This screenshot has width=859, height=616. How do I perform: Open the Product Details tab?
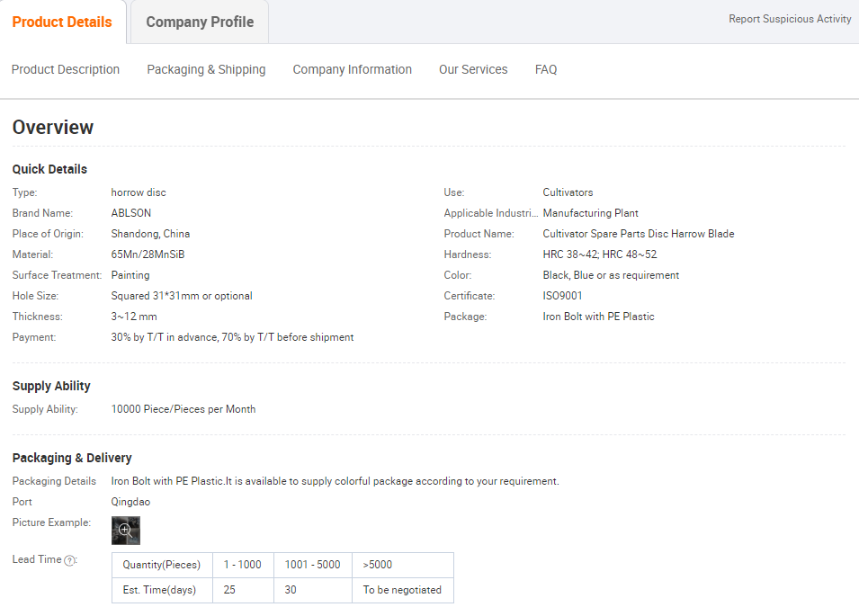click(62, 22)
